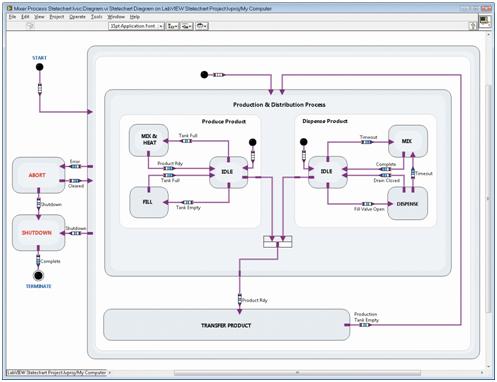
Task: Select the SHUTDOWN state
Action: coord(39,233)
